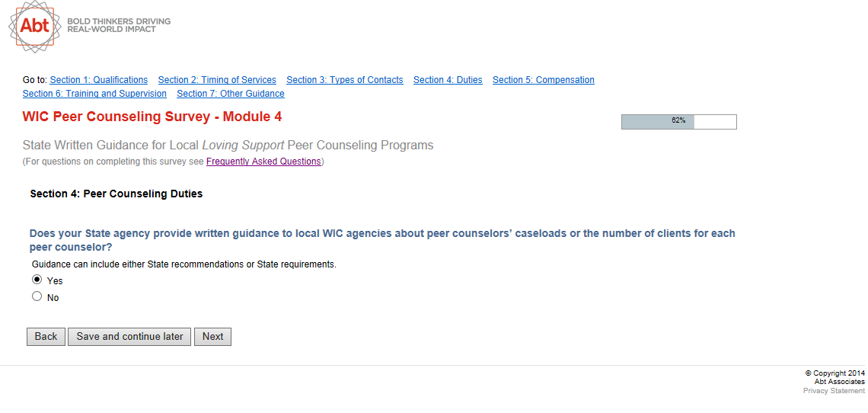Click the Abt logo icon
The height and width of the screenshot is (413, 868).
[34, 26]
